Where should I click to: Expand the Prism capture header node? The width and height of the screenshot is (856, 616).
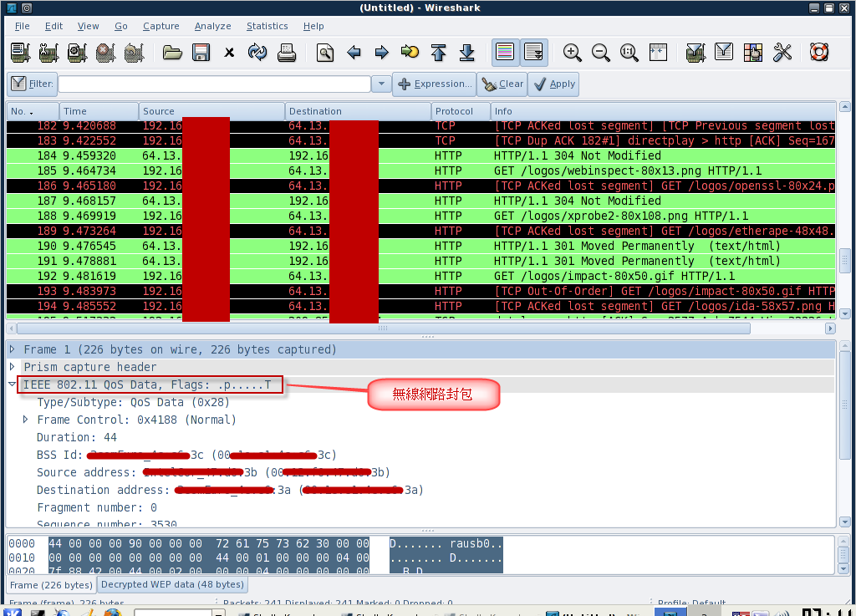pos(12,367)
